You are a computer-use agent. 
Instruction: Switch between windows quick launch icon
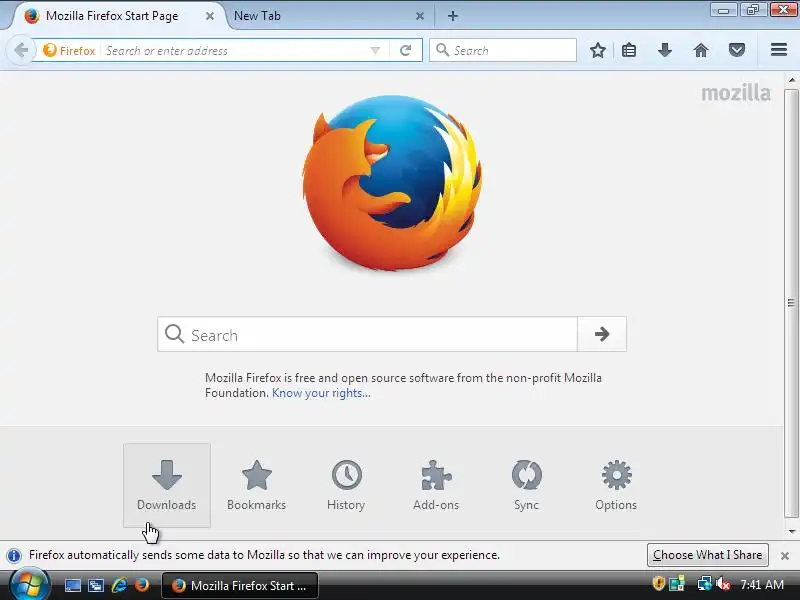[96, 585]
